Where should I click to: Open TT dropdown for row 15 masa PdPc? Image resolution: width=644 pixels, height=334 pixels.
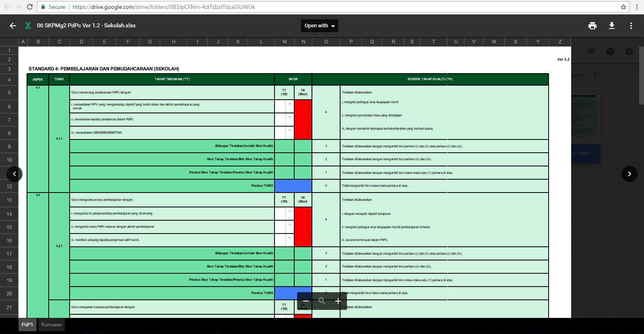[290, 225]
